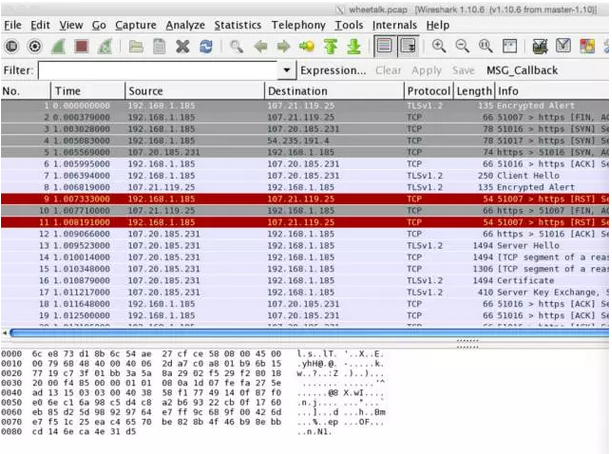This screenshot has height=454, width=612.
Task: Expand the filter history dropdown arrow
Action: point(287,70)
